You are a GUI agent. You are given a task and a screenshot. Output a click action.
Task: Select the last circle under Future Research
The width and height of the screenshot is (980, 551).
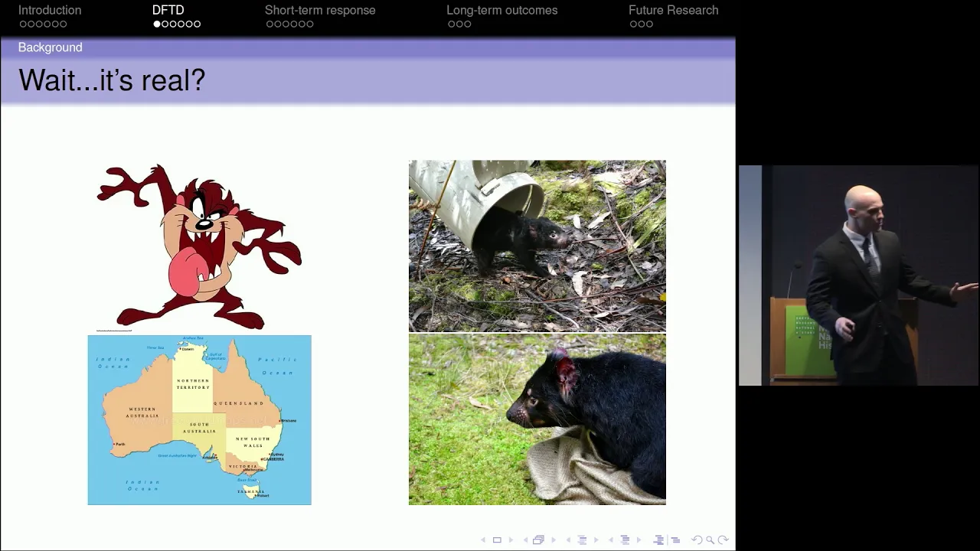pyautogui.click(x=649, y=24)
